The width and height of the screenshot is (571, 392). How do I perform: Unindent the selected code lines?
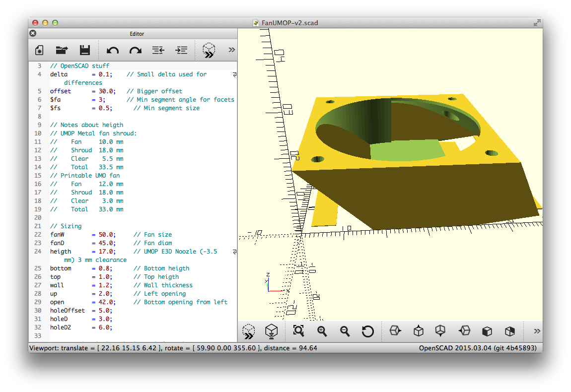point(158,50)
